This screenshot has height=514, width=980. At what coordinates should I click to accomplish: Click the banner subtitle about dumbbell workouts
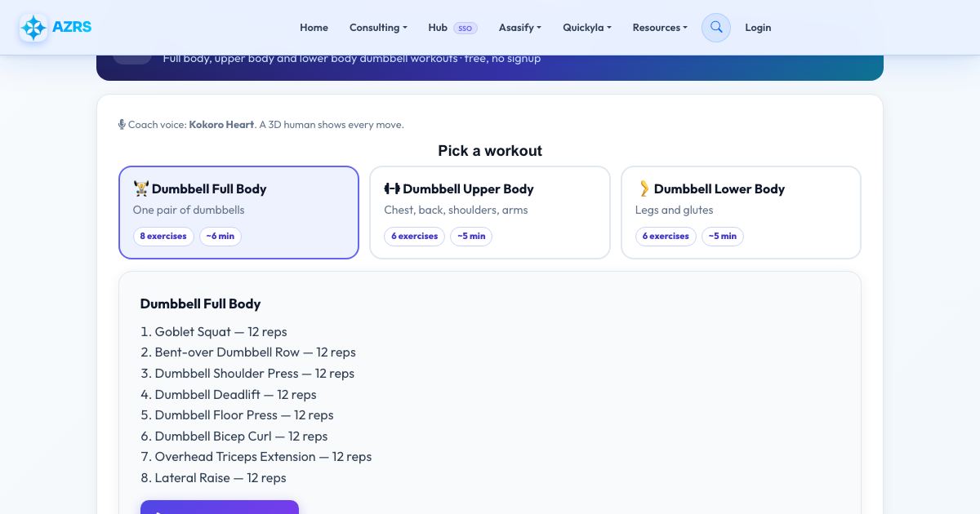click(352, 59)
